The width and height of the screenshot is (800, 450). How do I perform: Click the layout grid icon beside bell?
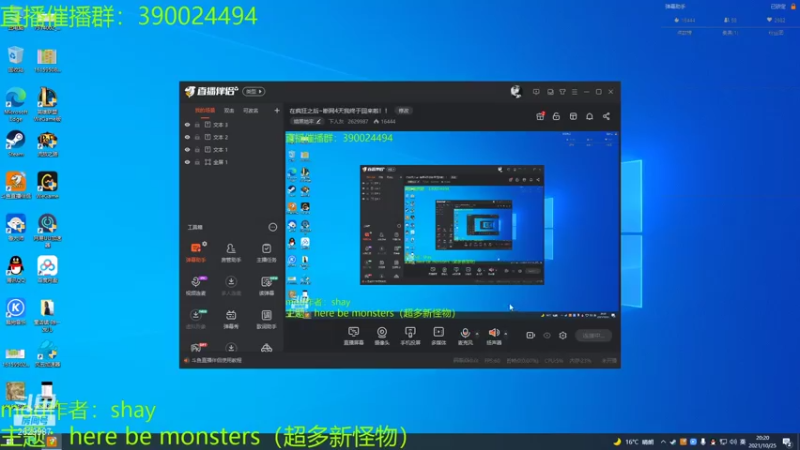[573, 116]
